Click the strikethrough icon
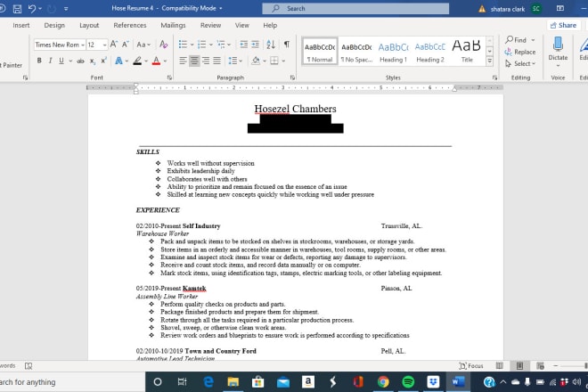The image size is (588, 392). coord(81,61)
